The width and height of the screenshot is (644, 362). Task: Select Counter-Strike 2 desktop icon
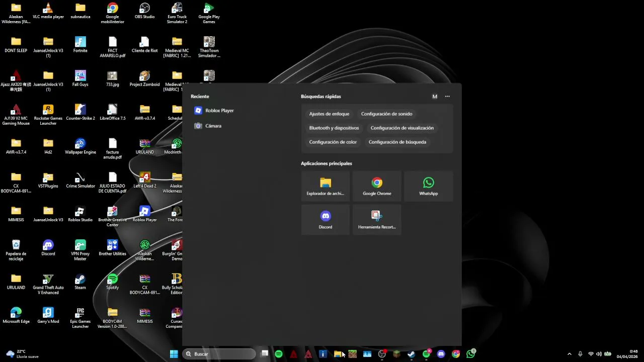click(80, 113)
